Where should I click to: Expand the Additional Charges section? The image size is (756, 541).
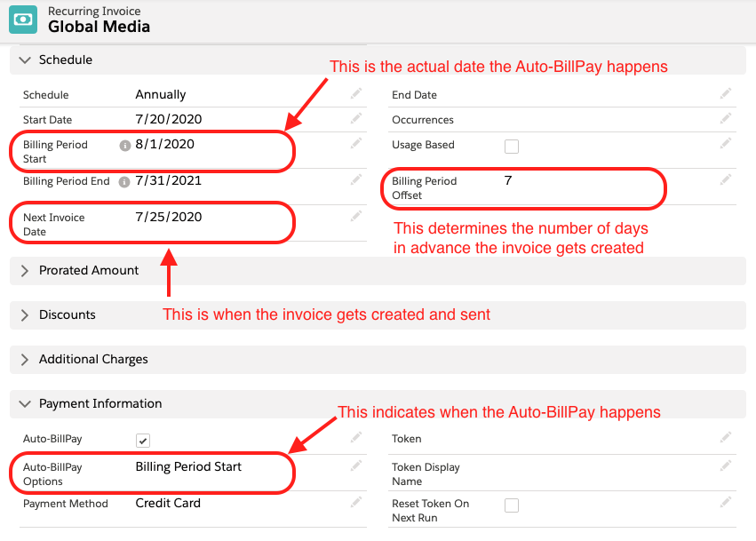25,360
